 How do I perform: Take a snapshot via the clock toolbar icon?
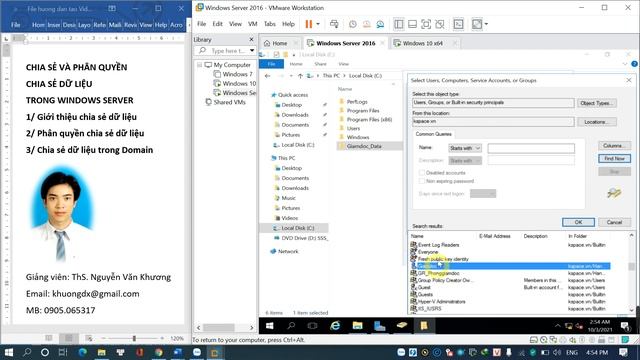(x=353, y=24)
